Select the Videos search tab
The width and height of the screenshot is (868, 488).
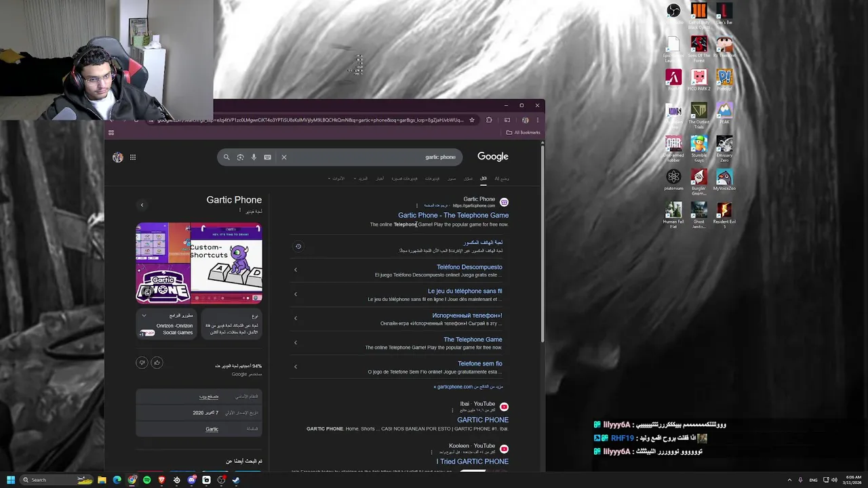click(x=432, y=178)
